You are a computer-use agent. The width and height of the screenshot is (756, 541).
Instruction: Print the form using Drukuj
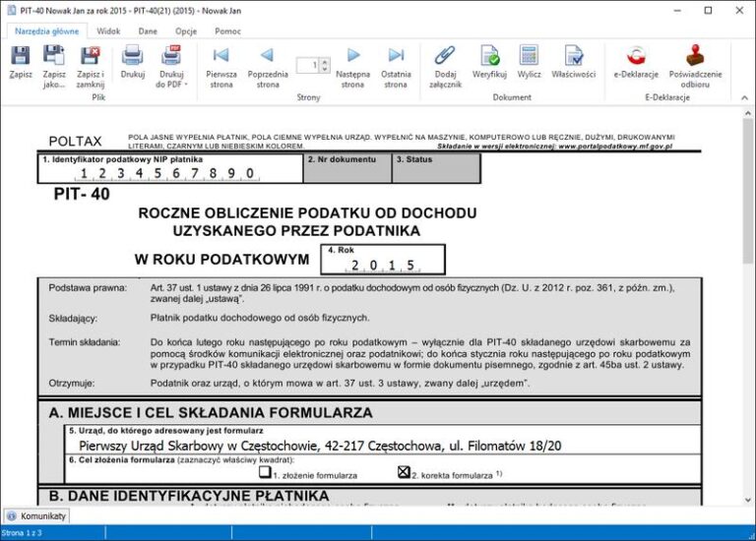coord(133,62)
